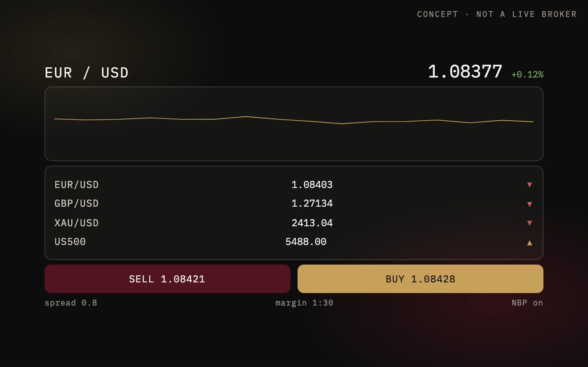Click the gold price line chart
The width and height of the screenshot is (588, 367).
(294, 124)
